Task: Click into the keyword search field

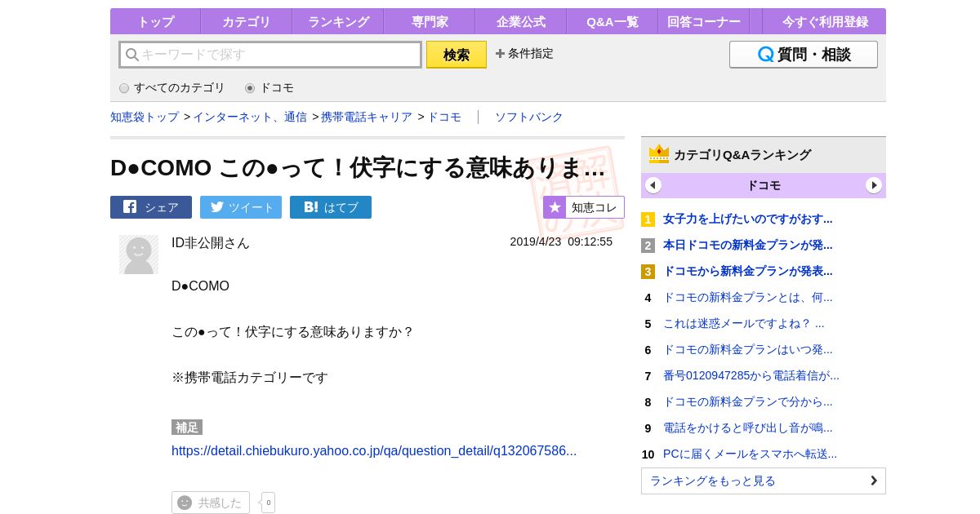Action: click(x=270, y=55)
